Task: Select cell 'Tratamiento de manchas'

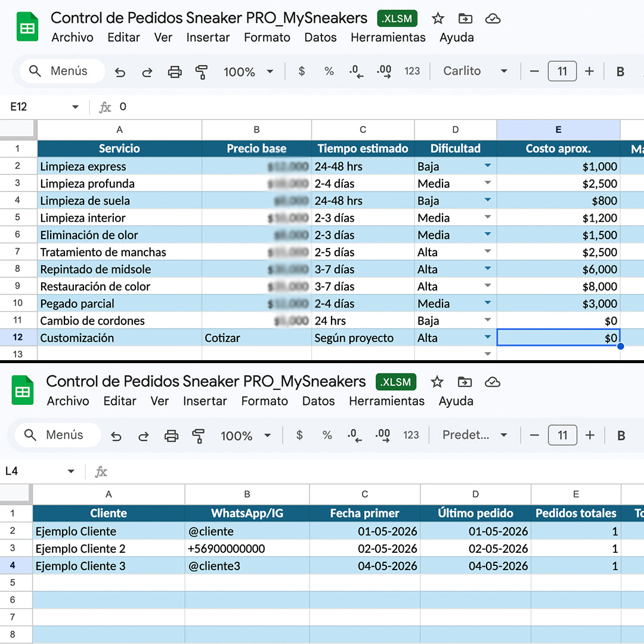Action: [x=119, y=252]
